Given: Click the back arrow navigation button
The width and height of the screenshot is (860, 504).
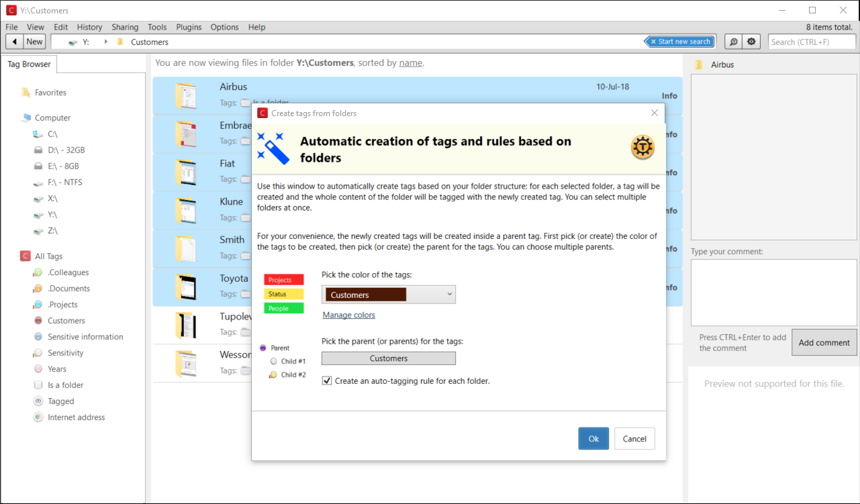Looking at the screenshot, I should (x=15, y=42).
